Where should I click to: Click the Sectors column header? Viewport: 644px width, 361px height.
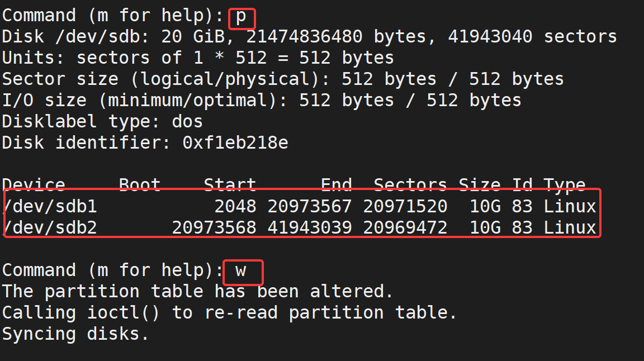pyautogui.click(x=410, y=185)
